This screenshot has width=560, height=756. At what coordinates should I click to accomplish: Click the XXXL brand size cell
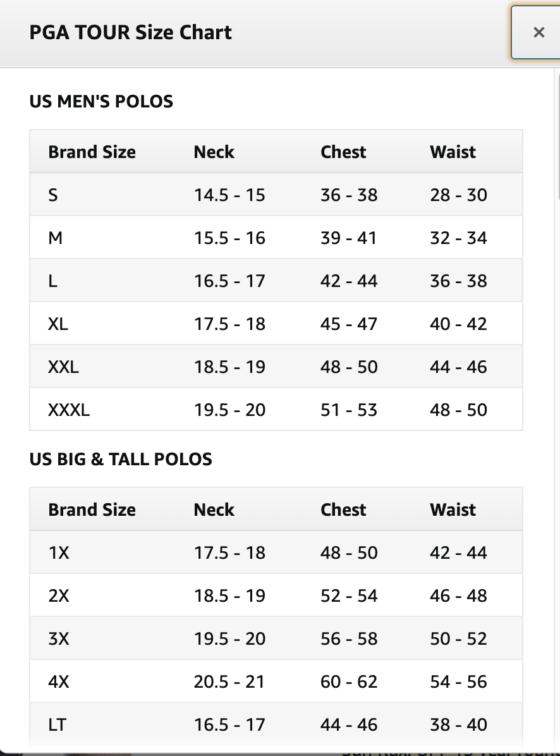point(68,410)
